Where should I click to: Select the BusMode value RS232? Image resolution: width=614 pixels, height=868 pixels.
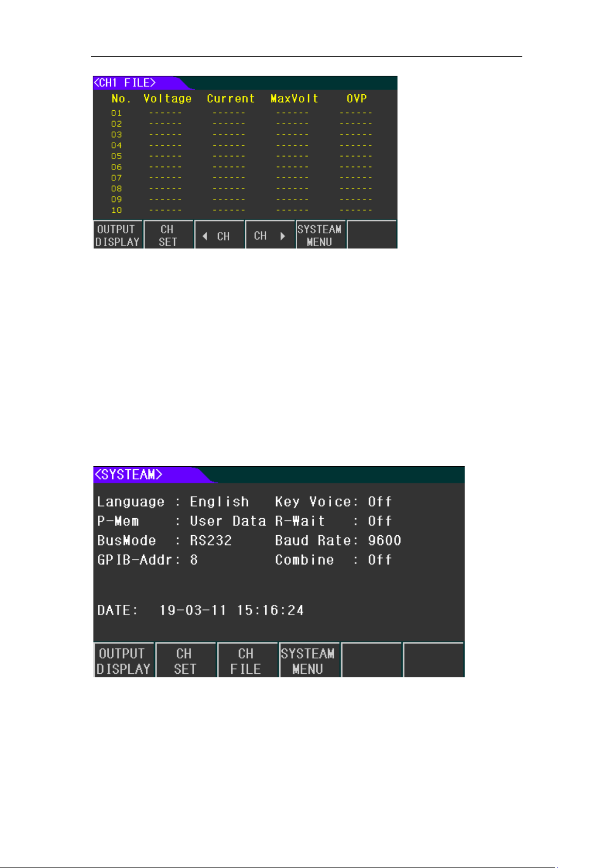[x=211, y=540]
